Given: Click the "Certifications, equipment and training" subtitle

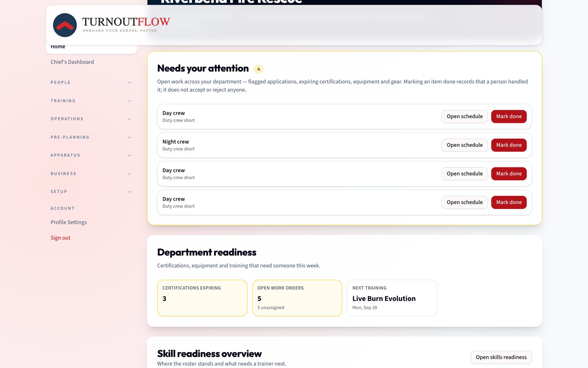Looking at the screenshot, I should click(239, 266).
